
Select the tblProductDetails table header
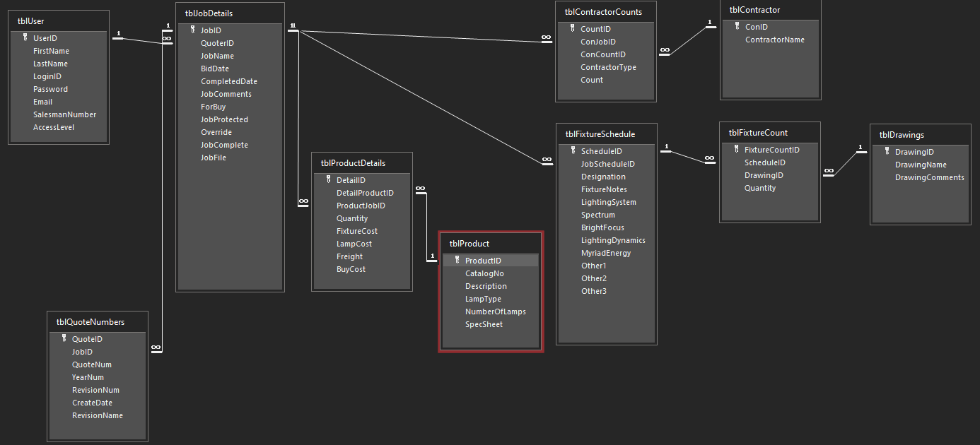(x=353, y=163)
